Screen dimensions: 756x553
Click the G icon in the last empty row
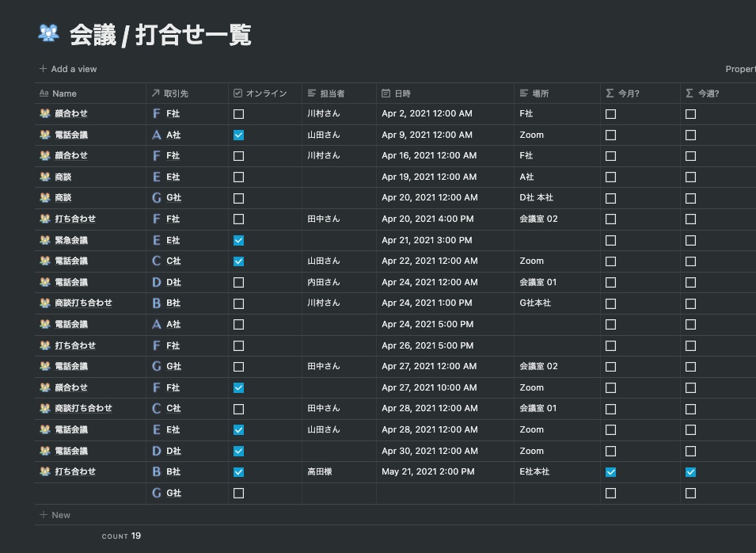tap(157, 493)
